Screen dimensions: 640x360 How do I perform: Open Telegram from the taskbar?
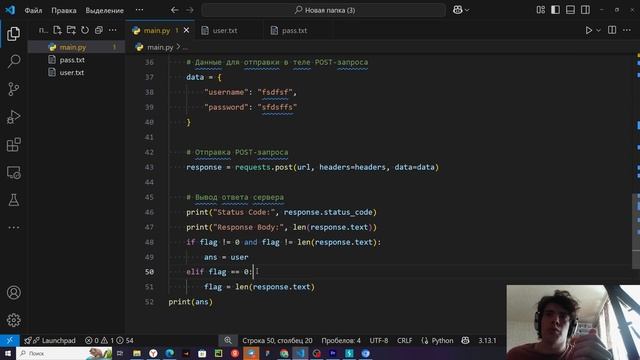pos(251,353)
